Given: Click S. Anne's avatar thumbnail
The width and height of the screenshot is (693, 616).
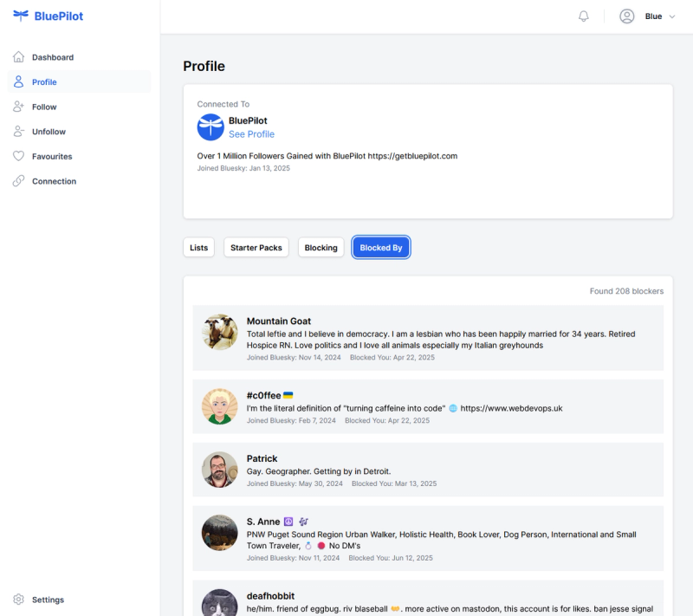Looking at the screenshot, I should tap(220, 533).
